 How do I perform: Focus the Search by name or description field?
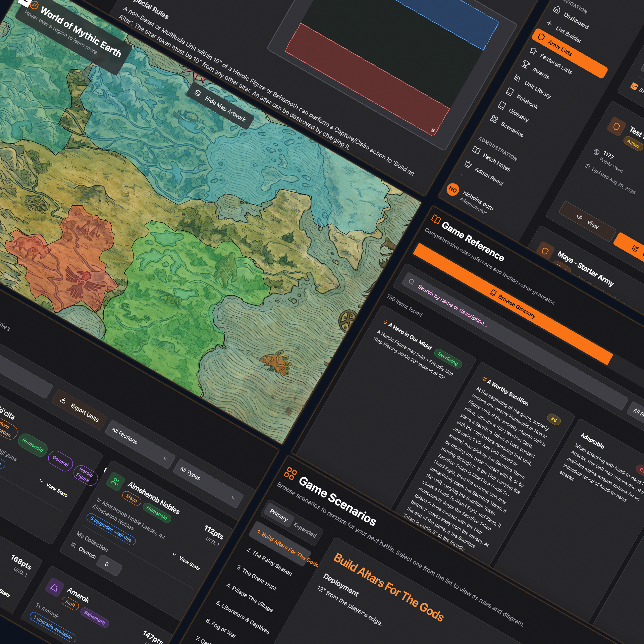515,342
